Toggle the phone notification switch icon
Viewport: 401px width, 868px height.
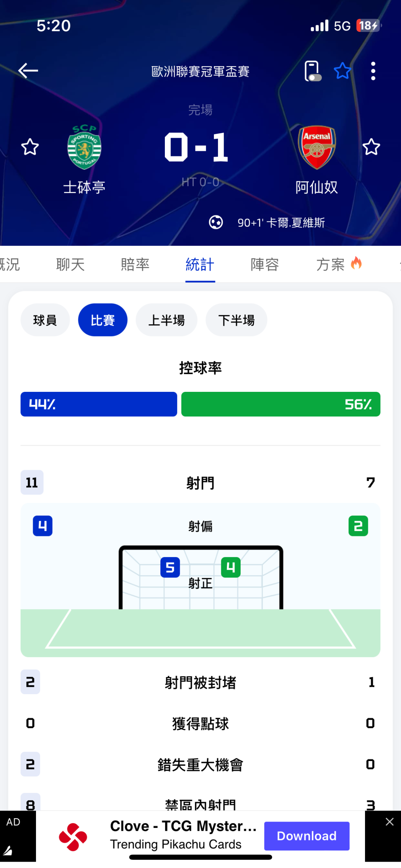pyautogui.click(x=312, y=71)
